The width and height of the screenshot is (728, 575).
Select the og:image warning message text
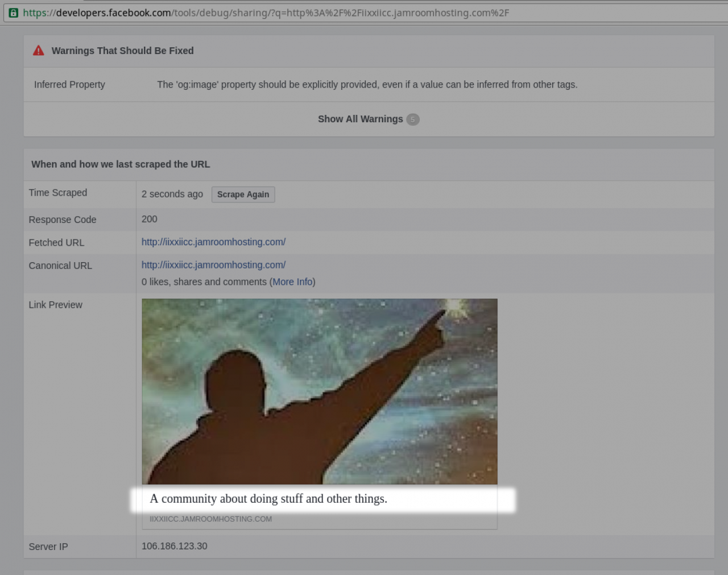(367, 85)
